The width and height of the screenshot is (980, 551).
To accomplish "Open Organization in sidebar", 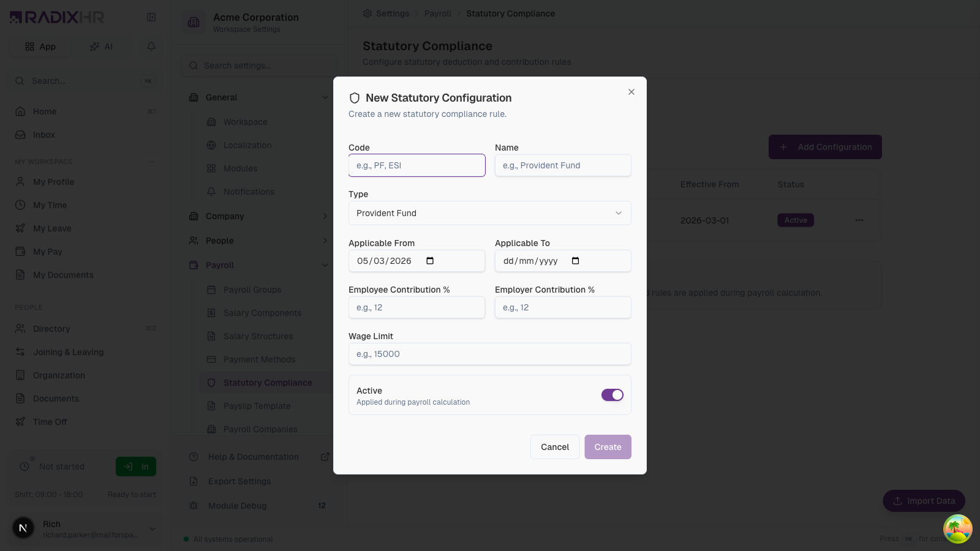I will (85, 375).
